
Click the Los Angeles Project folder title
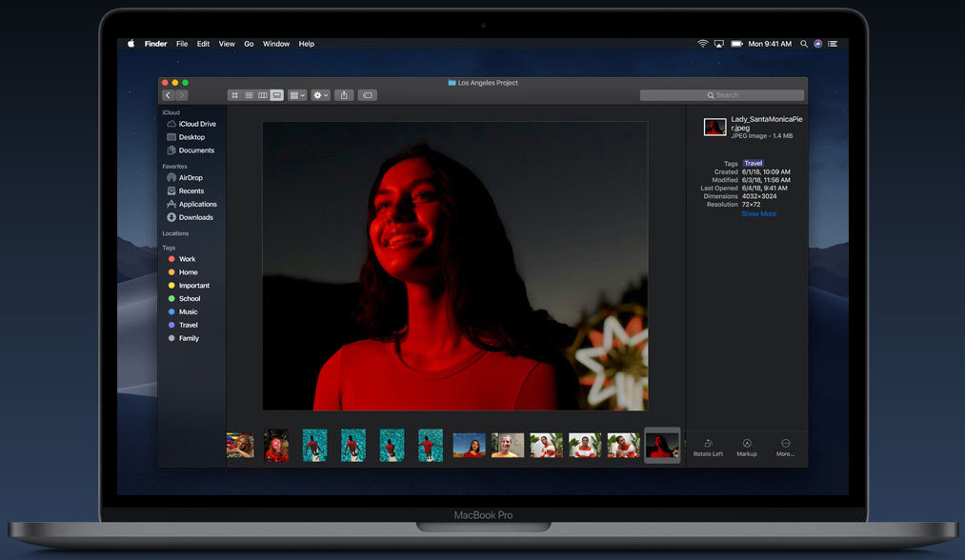click(483, 83)
